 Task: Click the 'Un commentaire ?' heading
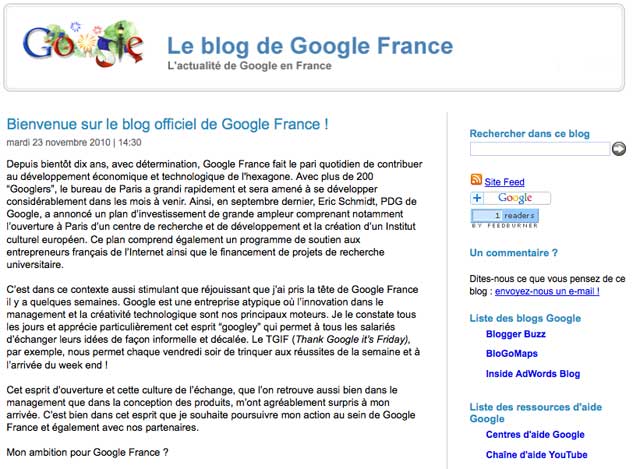click(x=514, y=253)
